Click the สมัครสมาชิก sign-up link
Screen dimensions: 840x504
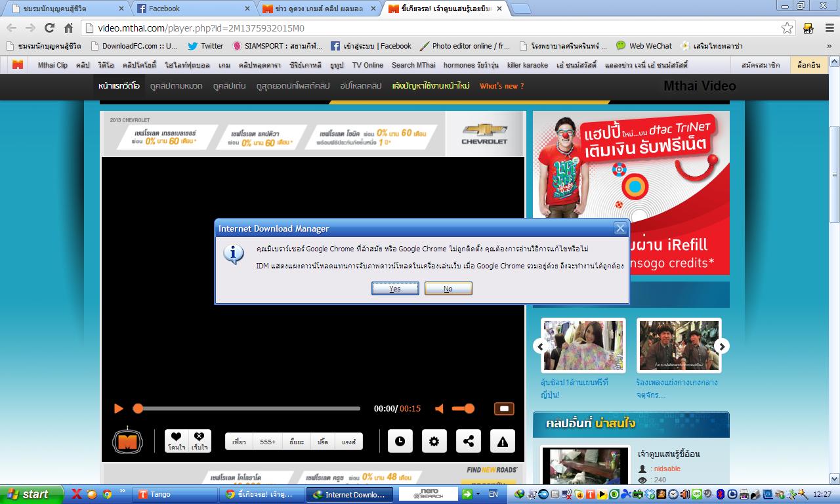pos(761,65)
